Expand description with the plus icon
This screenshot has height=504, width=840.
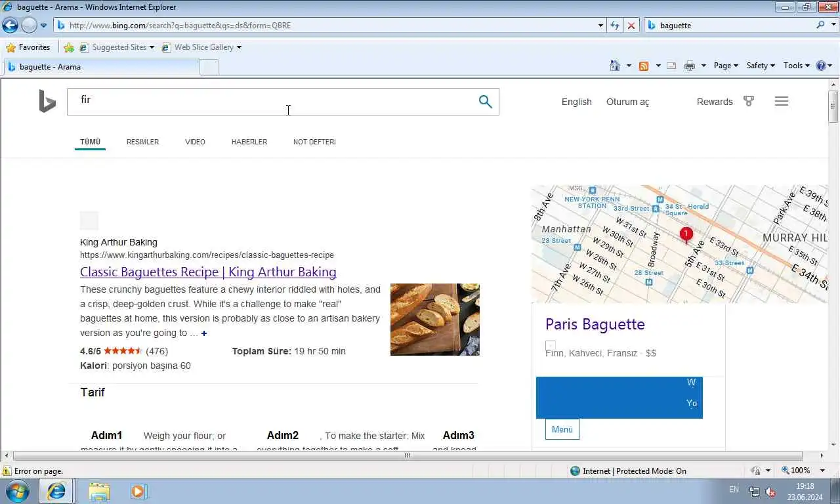(204, 333)
